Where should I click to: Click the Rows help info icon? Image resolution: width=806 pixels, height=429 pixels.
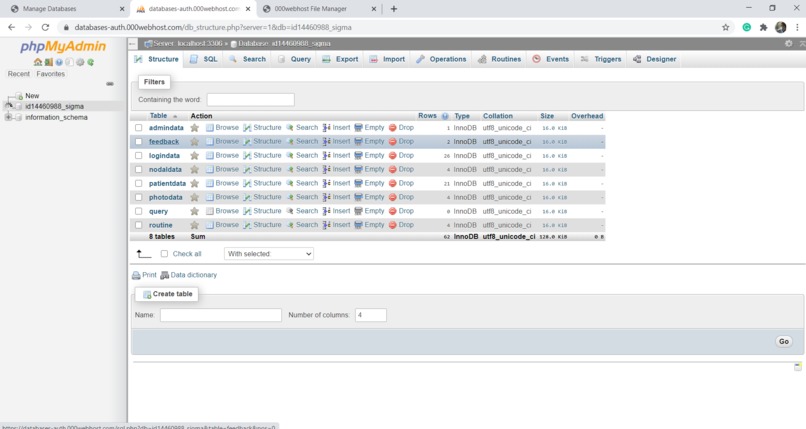pyautogui.click(x=445, y=116)
